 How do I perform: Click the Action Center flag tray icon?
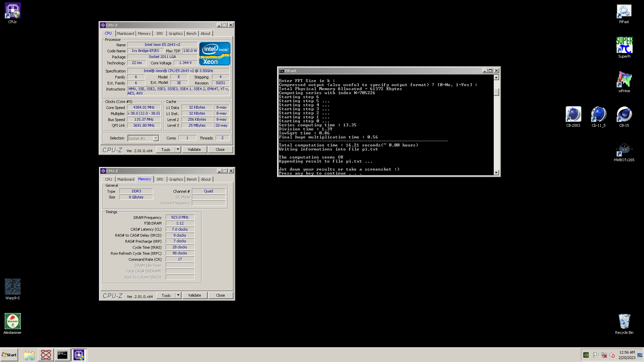596,355
